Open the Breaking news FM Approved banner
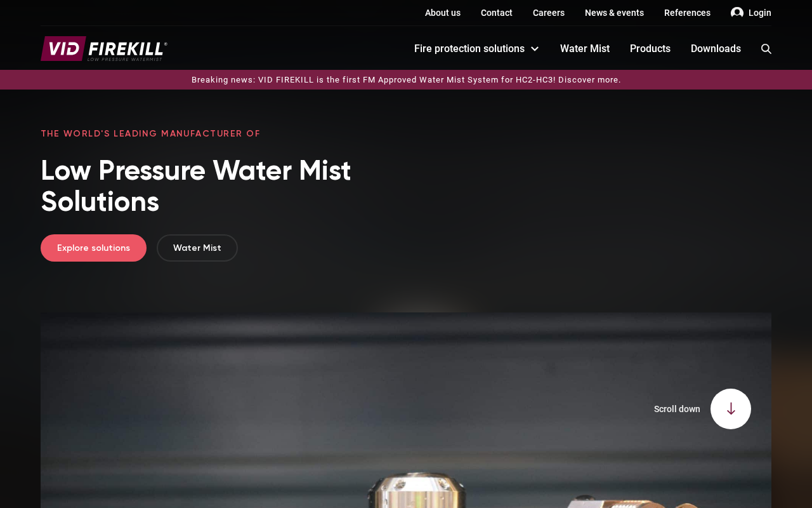Viewport: 812px width, 508px height. 406,80
